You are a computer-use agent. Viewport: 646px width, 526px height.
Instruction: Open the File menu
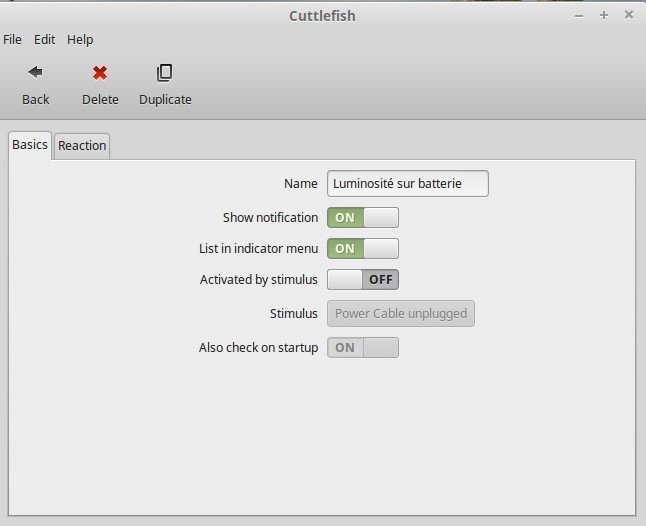point(12,40)
